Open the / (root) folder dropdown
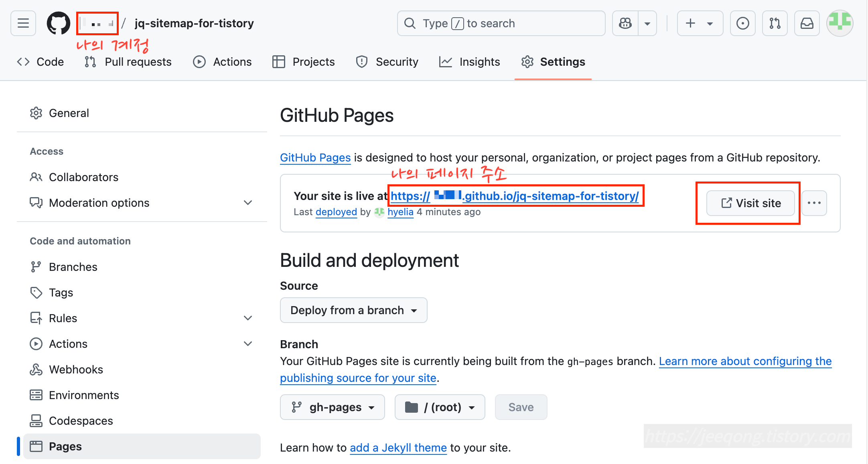 click(x=440, y=407)
